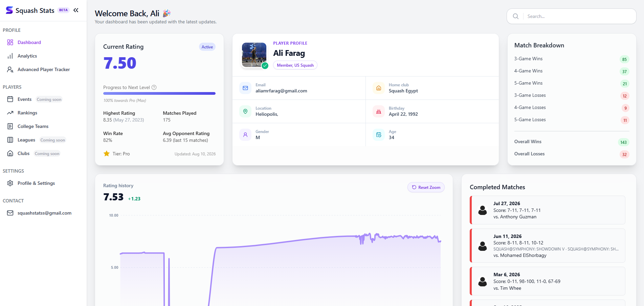Screen dimensions: 644x306
Task: Click the Home club house icon
Action: (x=379, y=88)
